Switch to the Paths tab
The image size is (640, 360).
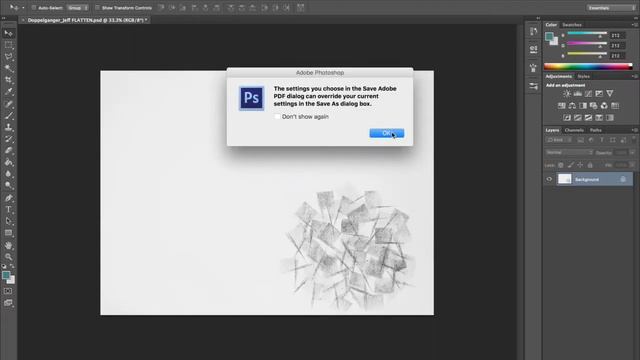coord(596,130)
